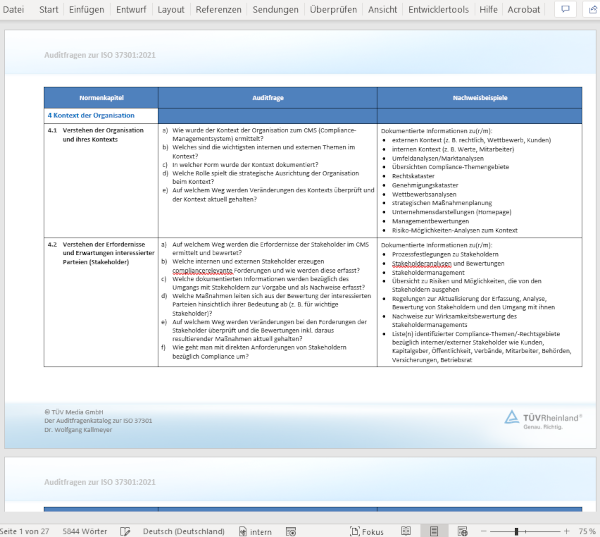The image size is (600, 537).
Task: Click the zoom in plus button
Action: pos(565,532)
